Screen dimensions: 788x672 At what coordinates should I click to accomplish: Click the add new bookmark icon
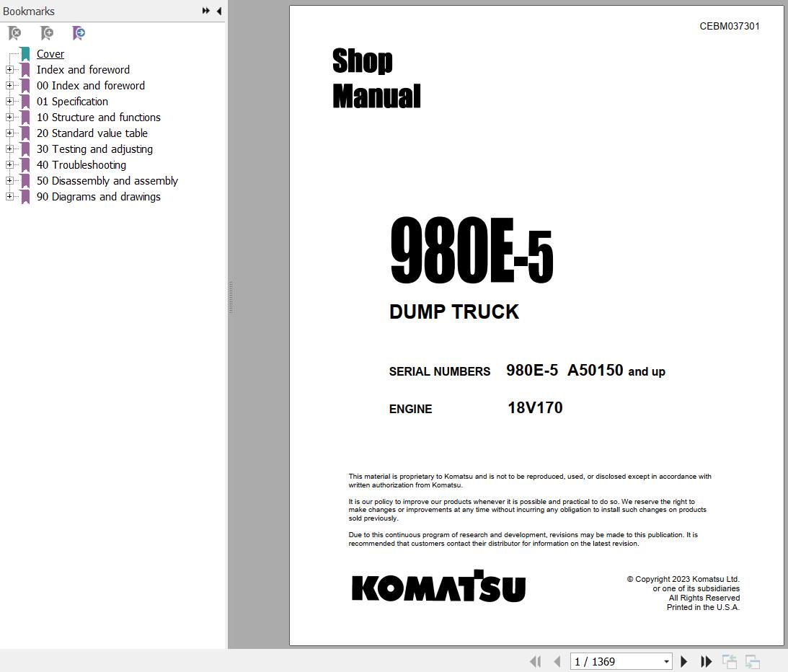tap(47, 33)
